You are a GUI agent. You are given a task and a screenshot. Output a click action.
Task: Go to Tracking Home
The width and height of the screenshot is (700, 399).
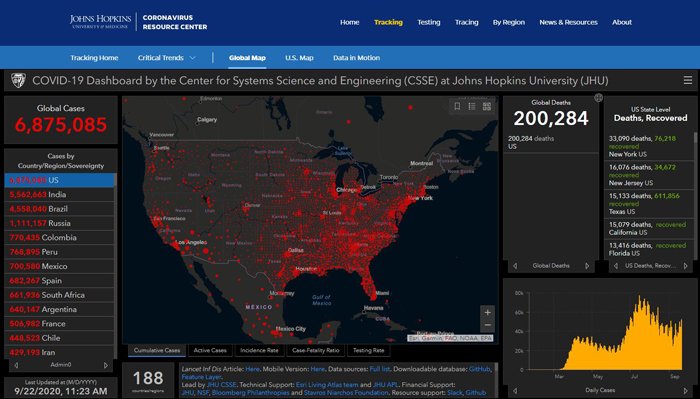94,58
